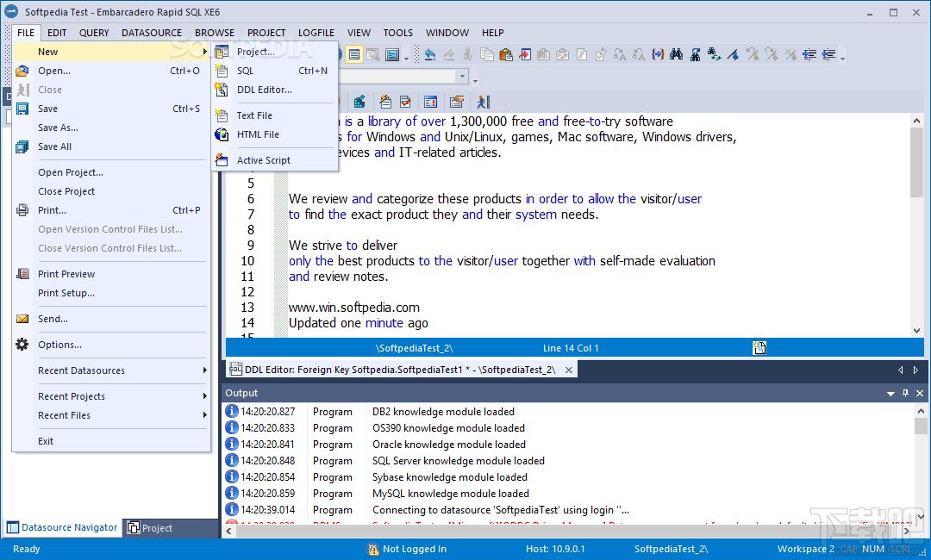Click the icon in the editor status strip
The image size is (931, 560).
click(x=759, y=347)
